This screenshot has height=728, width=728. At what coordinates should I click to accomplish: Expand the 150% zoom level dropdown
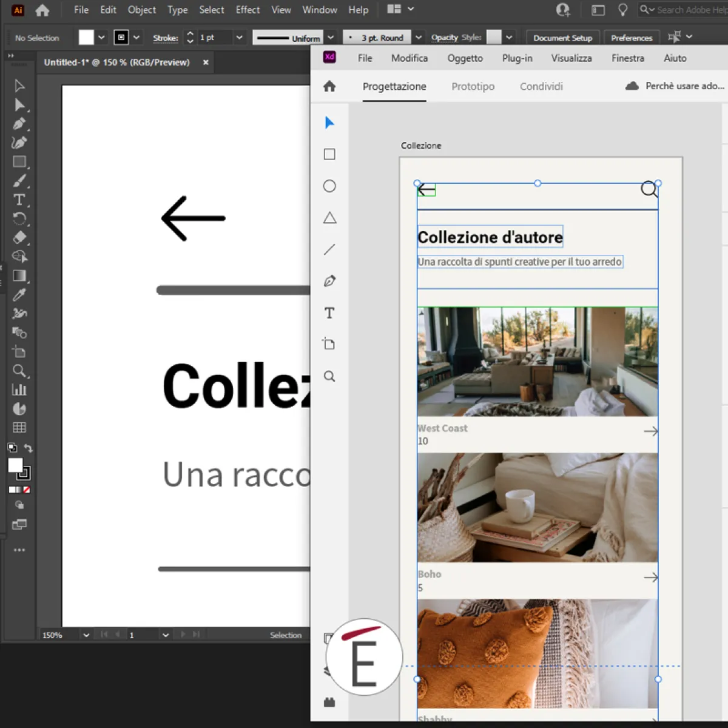(86, 635)
